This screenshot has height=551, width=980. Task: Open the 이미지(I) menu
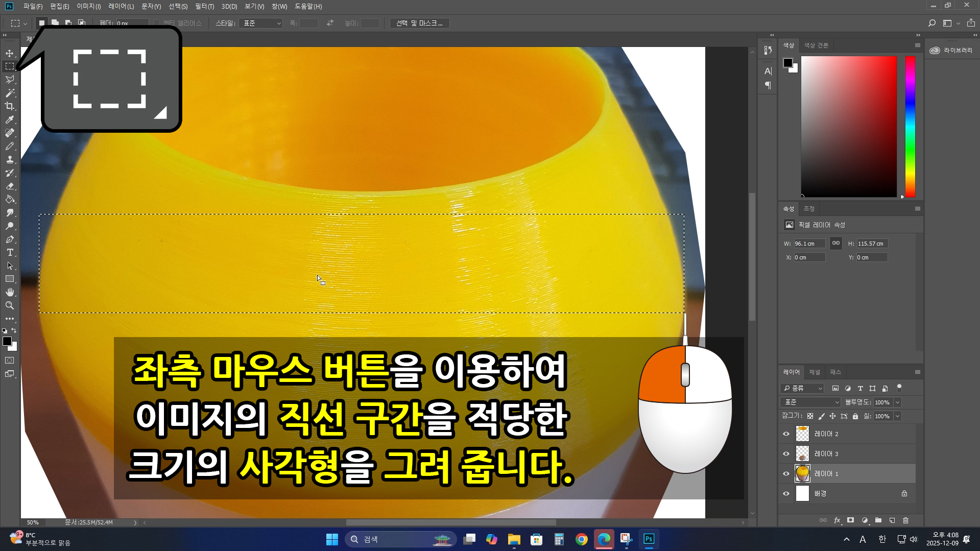88,6
